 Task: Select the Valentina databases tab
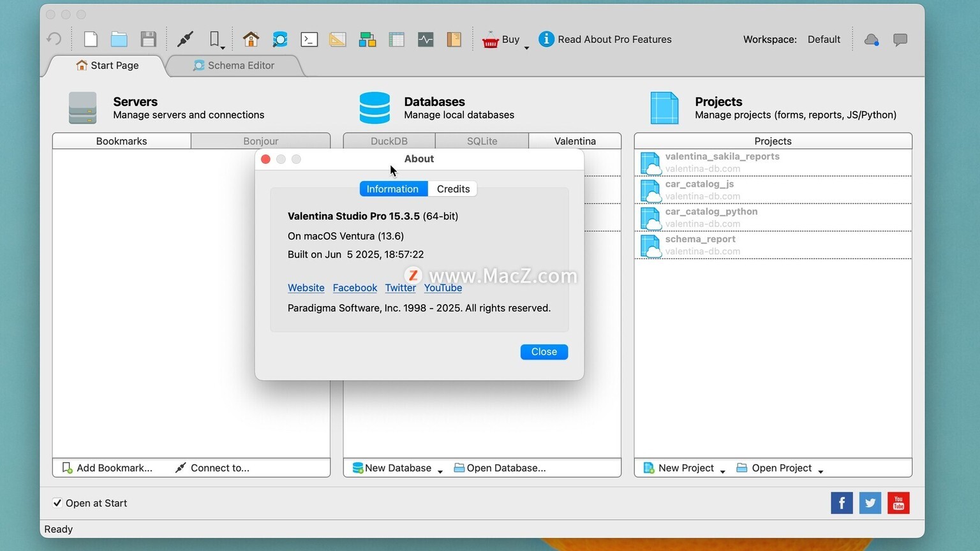[575, 141]
